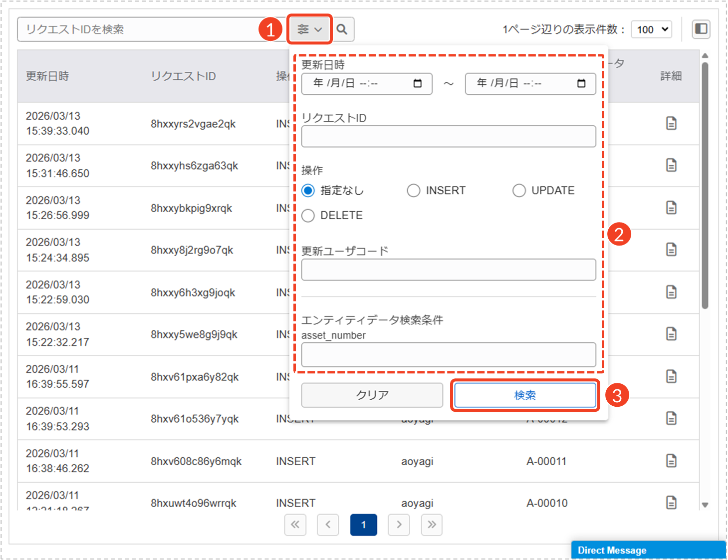Expand the advanced search filter dropdown

(309, 29)
